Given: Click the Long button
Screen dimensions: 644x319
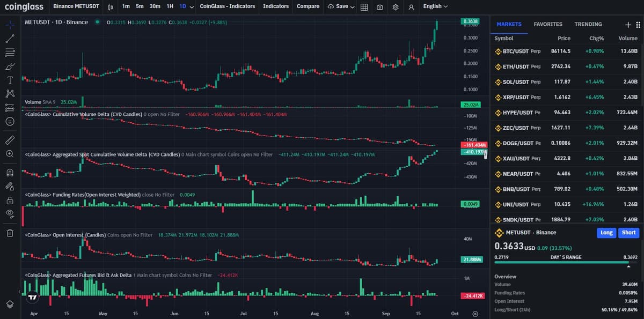Looking at the screenshot, I should point(606,233).
